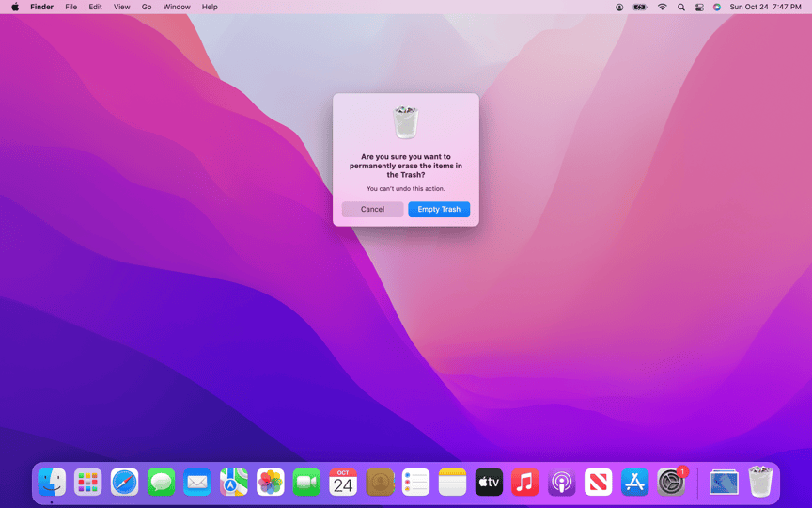
Task: Open the Trash in the Dock
Action: [760, 481]
